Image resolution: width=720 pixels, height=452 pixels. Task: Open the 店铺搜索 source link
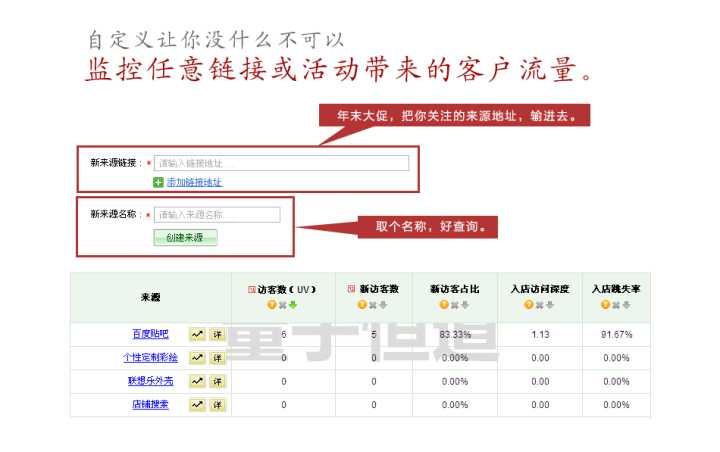tap(150, 404)
